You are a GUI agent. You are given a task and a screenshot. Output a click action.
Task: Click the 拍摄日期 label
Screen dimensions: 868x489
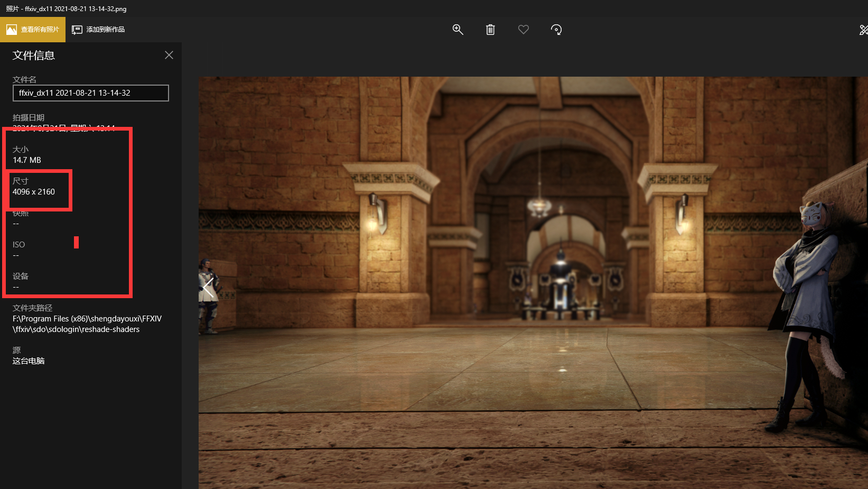[29, 117]
